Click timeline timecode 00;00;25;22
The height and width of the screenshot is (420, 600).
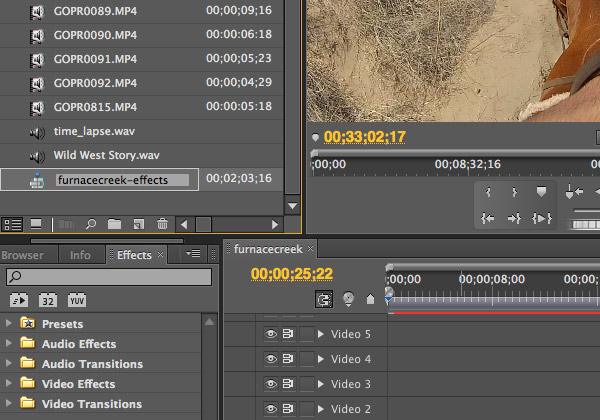292,274
